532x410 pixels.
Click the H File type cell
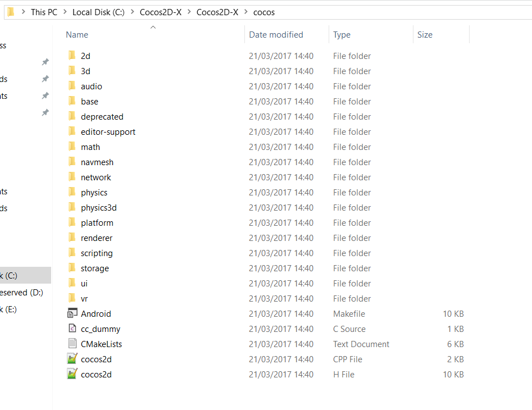point(343,375)
